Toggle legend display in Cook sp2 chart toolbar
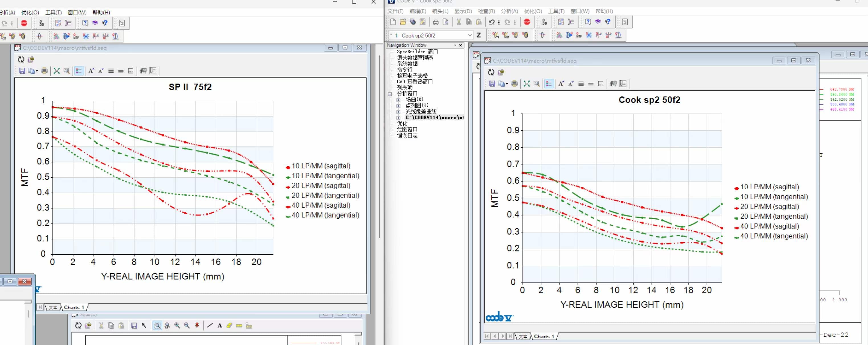The image size is (868, 345). point(549,84)
